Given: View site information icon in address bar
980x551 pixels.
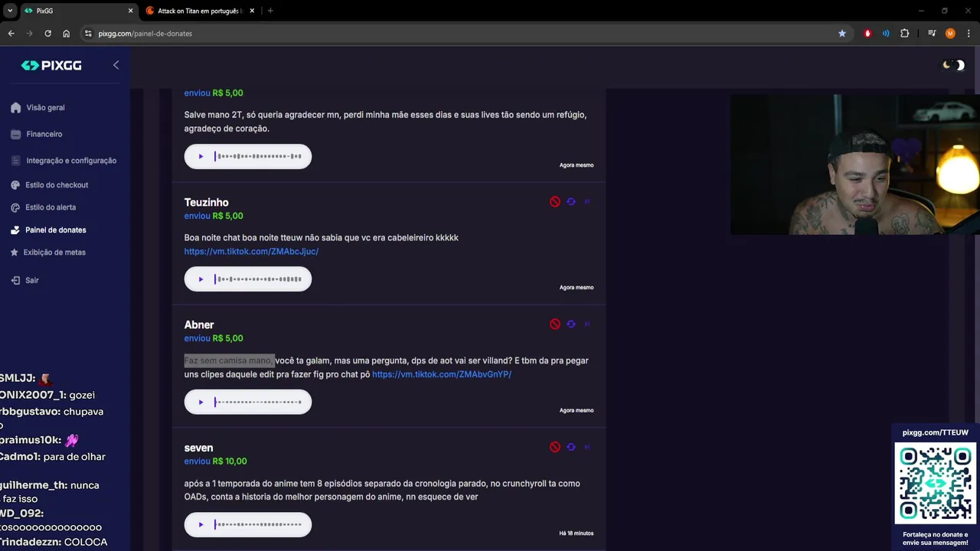Looking at the screenshot, I should tap(88, 34).
